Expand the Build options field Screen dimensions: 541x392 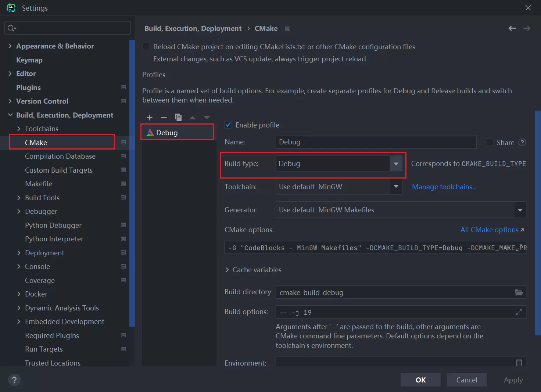(x=519, y=312)
